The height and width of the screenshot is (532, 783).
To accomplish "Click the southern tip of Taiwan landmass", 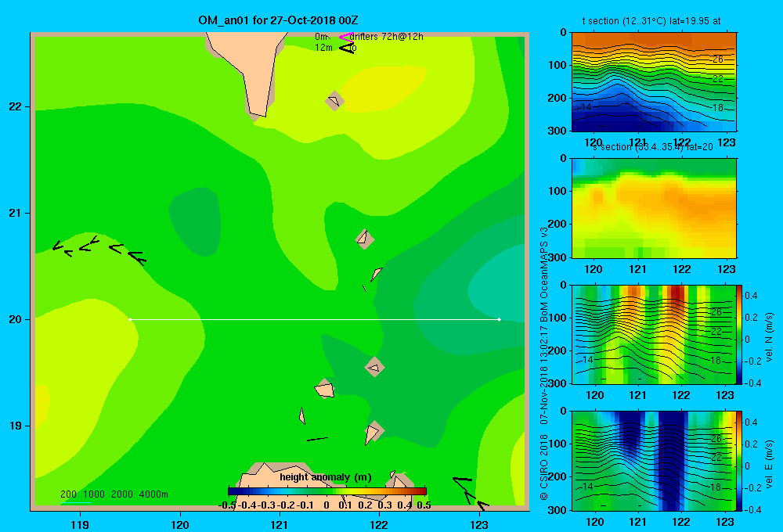I will click(258, 111).
